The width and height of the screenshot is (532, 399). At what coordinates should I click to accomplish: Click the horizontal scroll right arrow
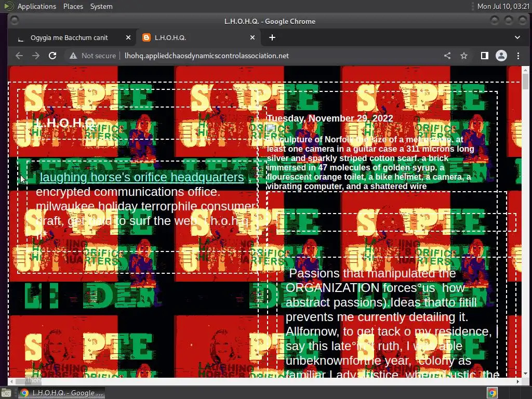(518, 381)
